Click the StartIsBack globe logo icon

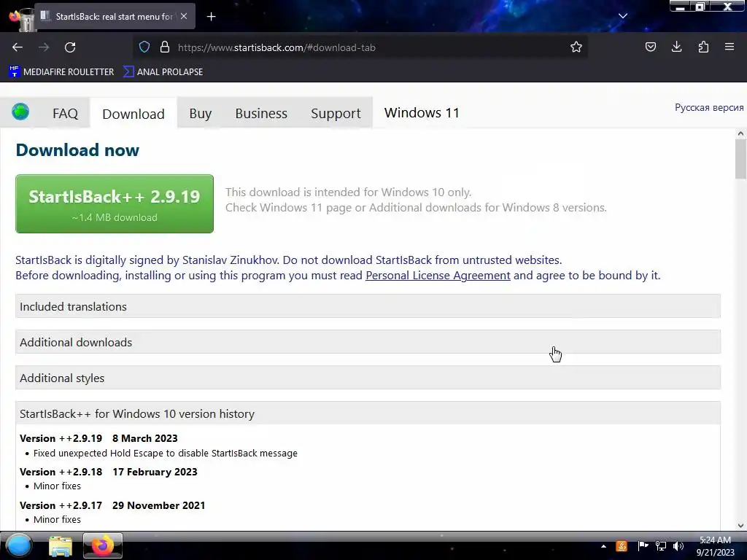click(20, 112)
